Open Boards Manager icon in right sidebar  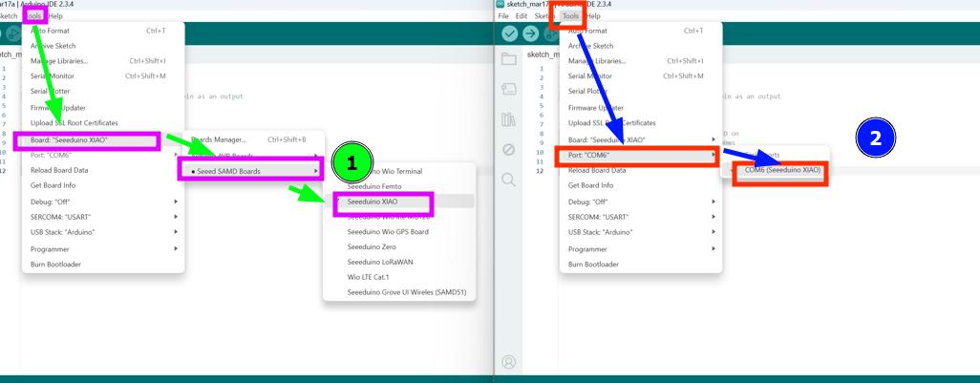[509, 90]
